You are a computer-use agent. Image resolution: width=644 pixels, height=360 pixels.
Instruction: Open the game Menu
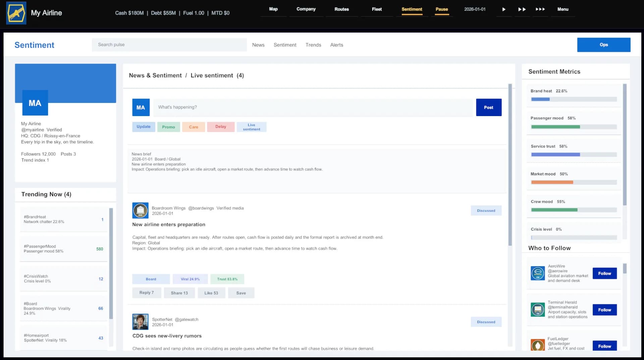point(563,9)
